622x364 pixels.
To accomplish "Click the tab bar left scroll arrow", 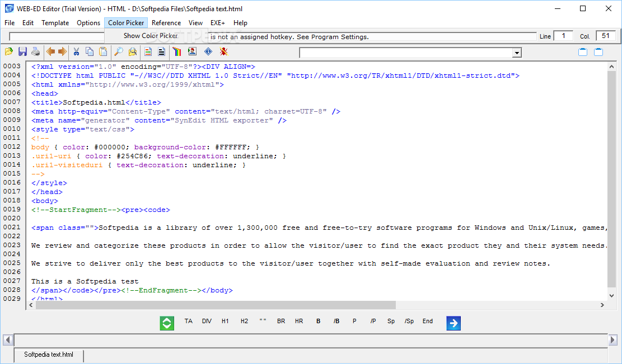I will click(x=8, y=340).
